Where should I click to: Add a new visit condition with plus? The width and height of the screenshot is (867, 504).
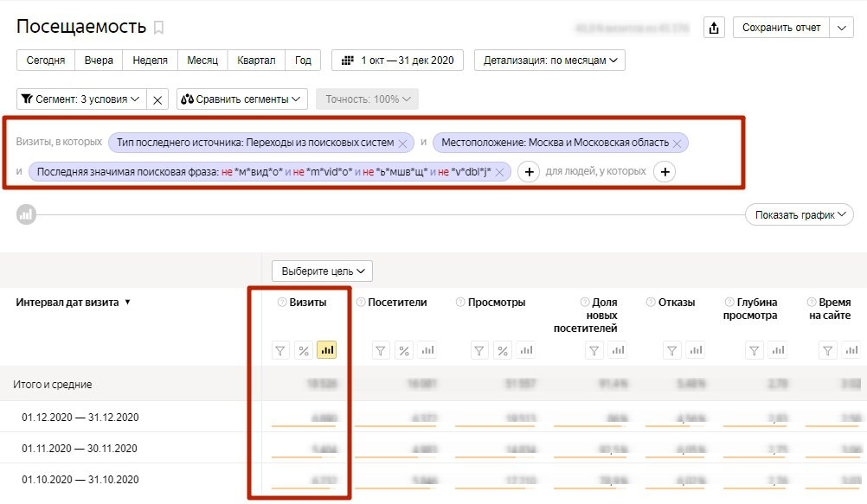529,172
